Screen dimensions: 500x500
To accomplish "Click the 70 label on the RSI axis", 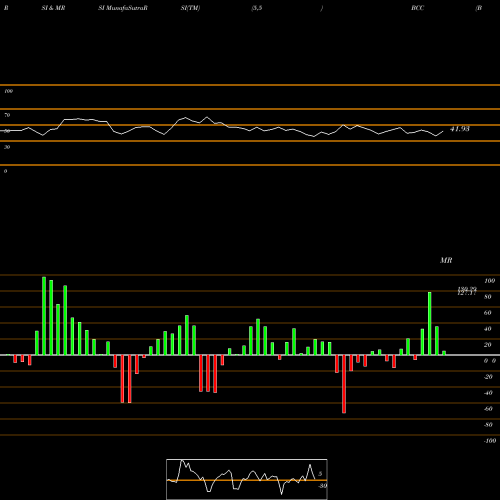I will [7, 115].
